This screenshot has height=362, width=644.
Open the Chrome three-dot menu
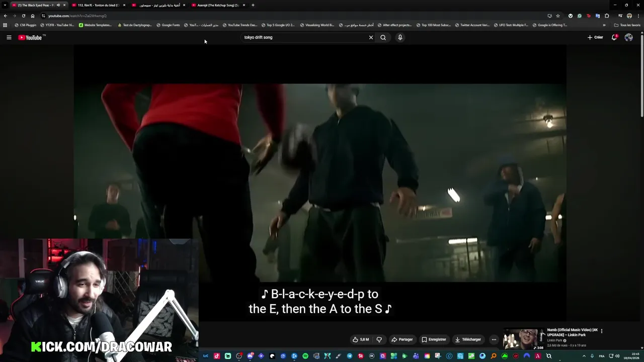638,16
